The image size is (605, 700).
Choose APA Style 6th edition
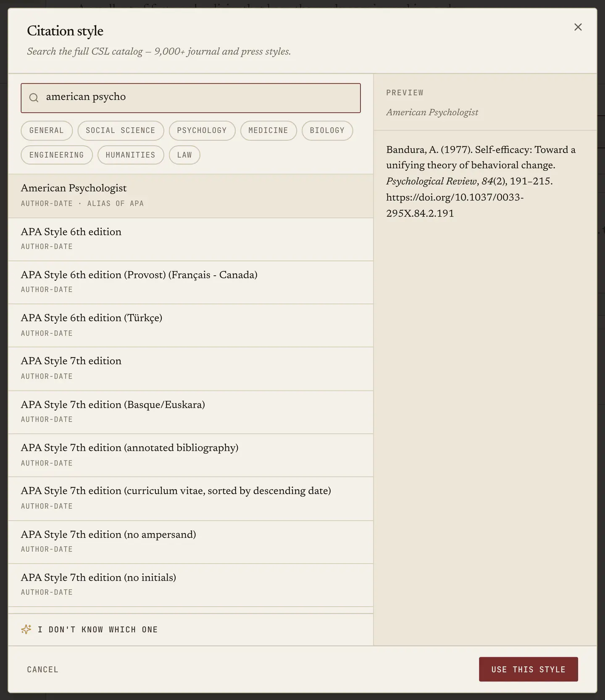click(x=191, y=239)
